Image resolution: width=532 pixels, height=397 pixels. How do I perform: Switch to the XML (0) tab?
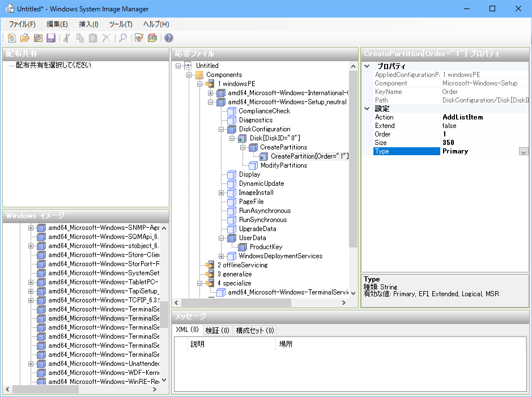point(188,330)
